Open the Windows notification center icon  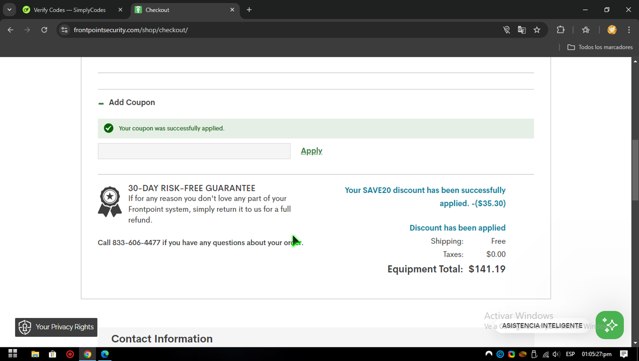(x=624, y=354)
